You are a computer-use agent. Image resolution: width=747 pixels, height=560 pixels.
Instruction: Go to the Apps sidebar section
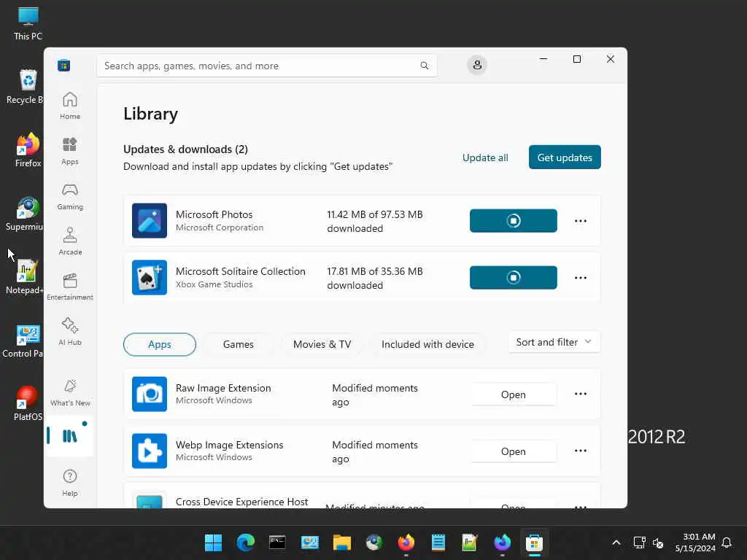(x=70, y=151)
